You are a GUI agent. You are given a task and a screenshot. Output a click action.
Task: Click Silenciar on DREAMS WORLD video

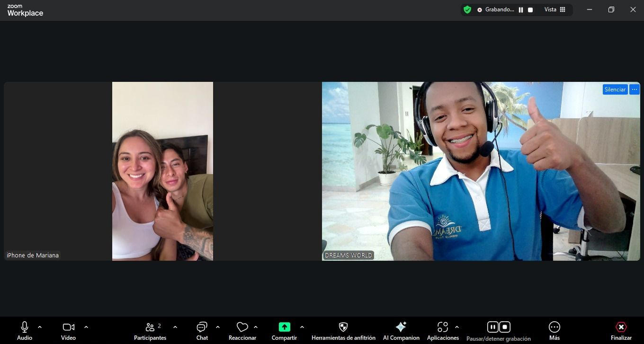(x=615, y=89)
